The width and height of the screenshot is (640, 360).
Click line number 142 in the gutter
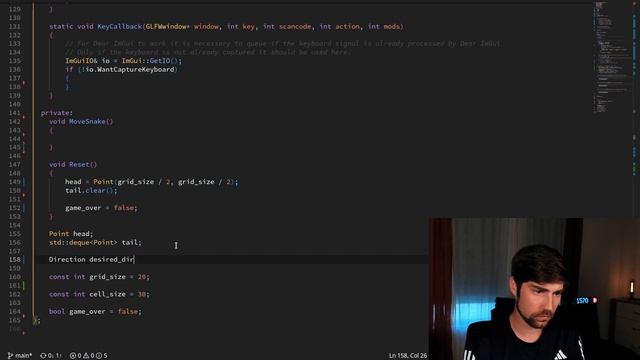tap(14, 121)
